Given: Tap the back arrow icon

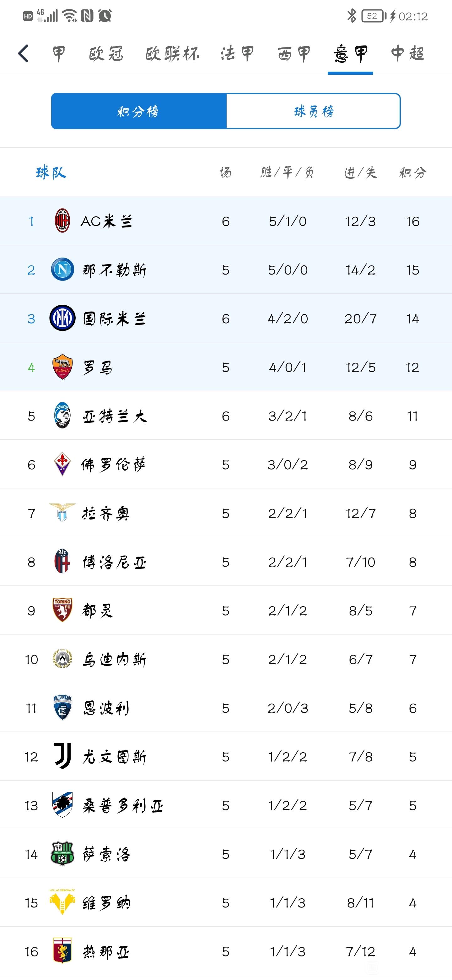Looking at the screenshot, I should [x=24, y=53].
